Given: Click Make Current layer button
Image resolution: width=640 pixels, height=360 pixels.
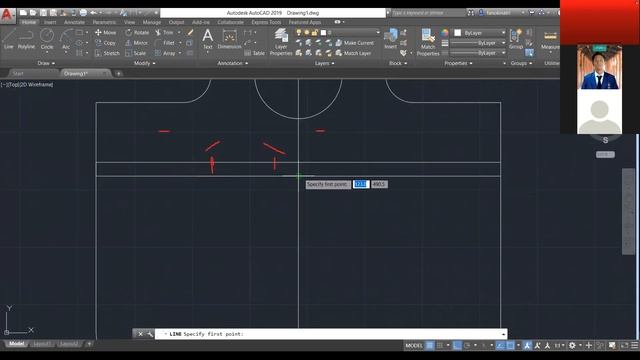Looking at the screenshot, I should pos(354,43).
